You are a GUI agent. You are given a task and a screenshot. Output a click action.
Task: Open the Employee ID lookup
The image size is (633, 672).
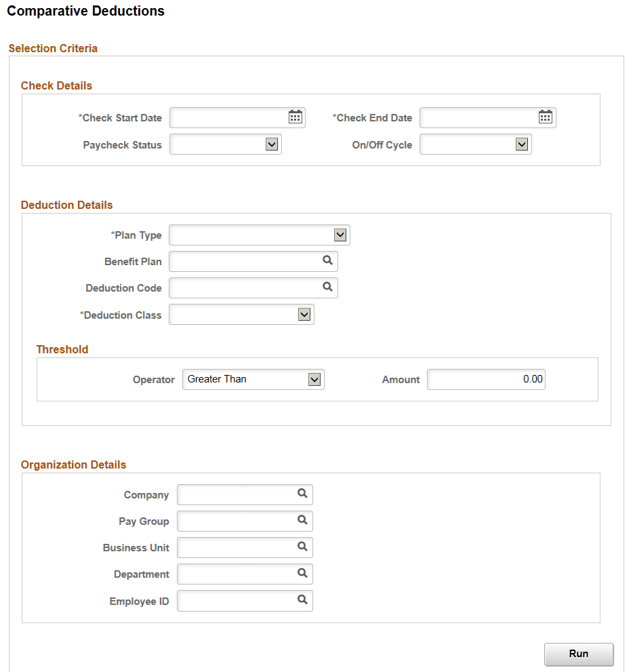[x=302, y=600]
